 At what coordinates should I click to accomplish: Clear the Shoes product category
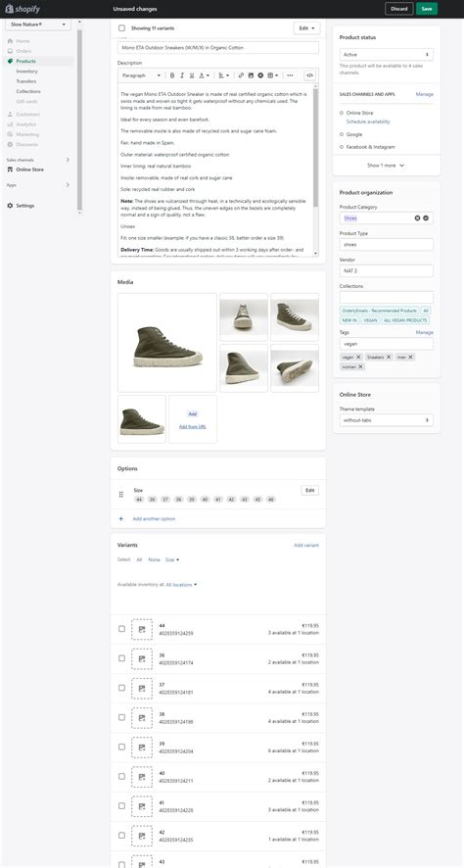pos(418,218)
